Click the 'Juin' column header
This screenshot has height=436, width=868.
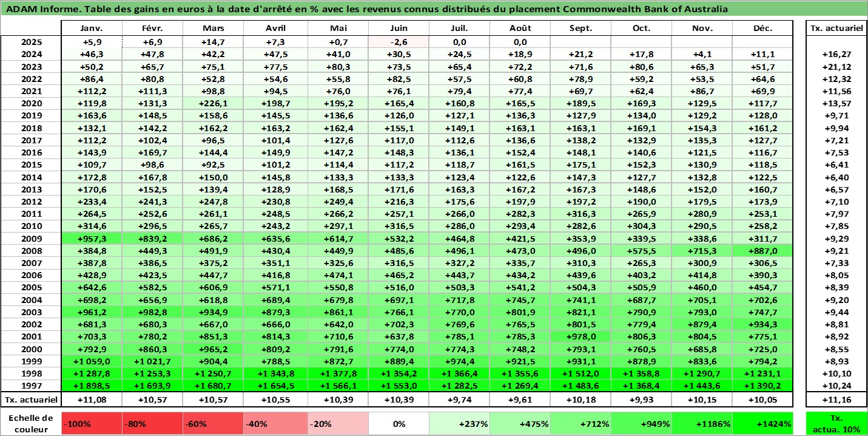click(397, 29)
